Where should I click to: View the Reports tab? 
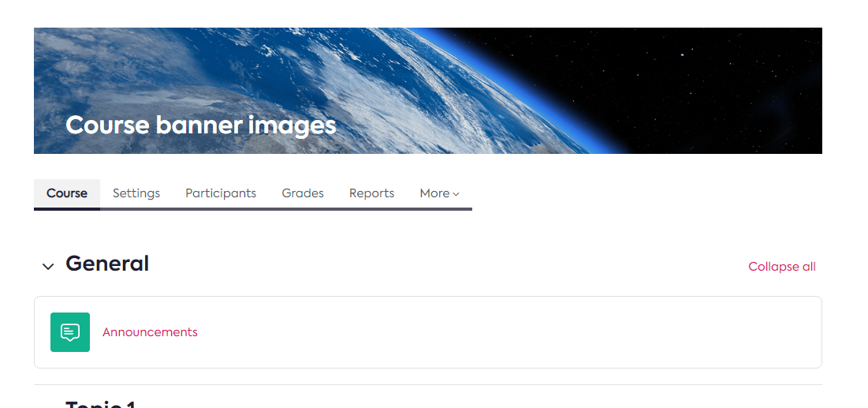point(371,193)
